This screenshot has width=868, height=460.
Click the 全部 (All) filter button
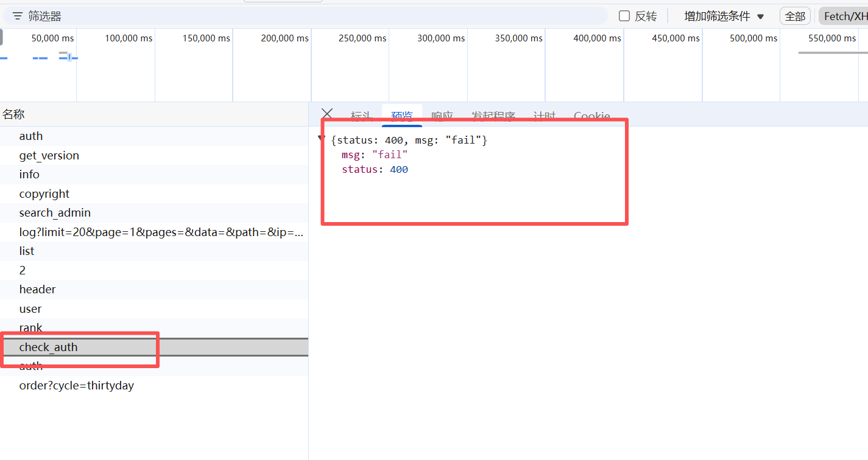(x=795, y=16)
